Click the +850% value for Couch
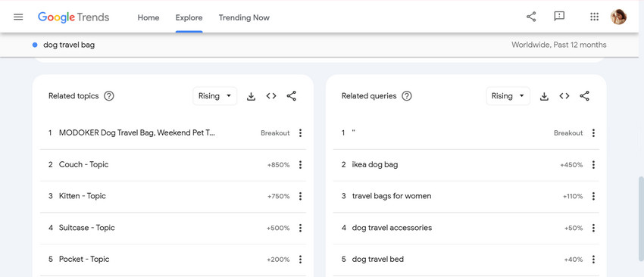644x277 pixels. [x=279, y=165]
